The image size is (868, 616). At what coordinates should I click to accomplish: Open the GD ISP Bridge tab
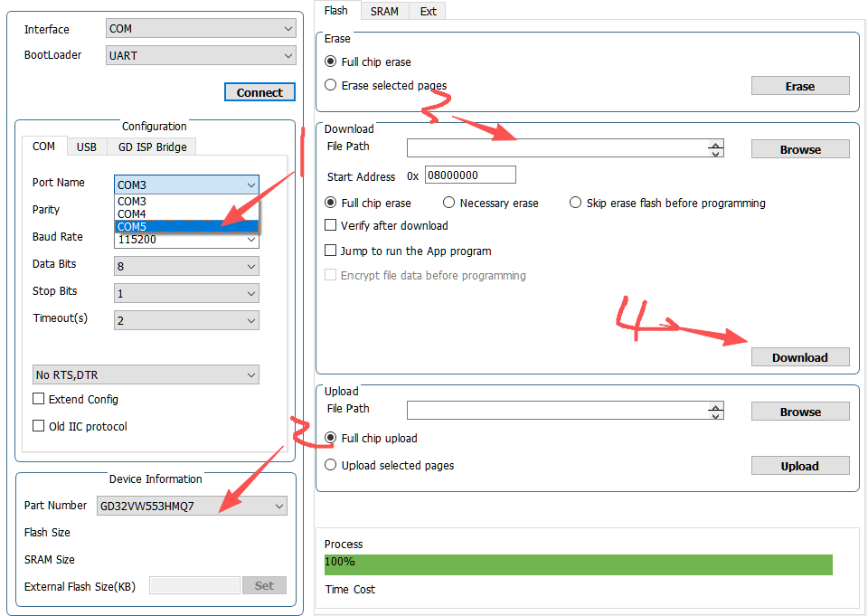point(152,147)
